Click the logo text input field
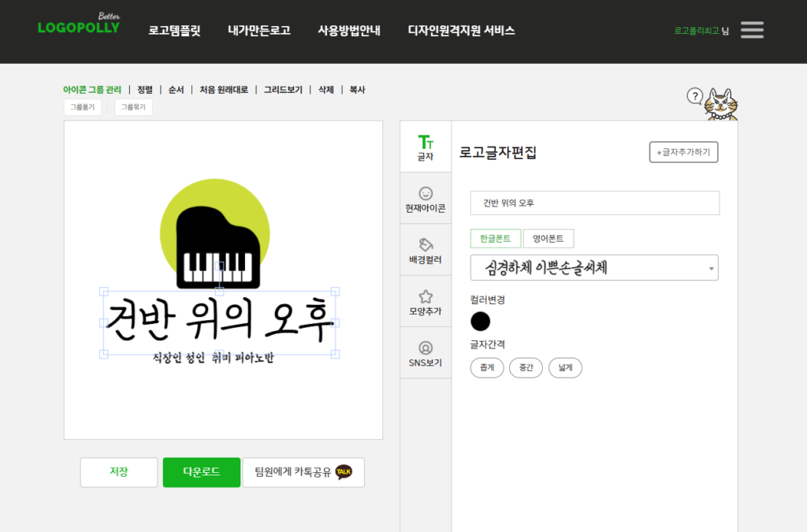The width and height of the screenshot is (807, 532). point(595,203)
